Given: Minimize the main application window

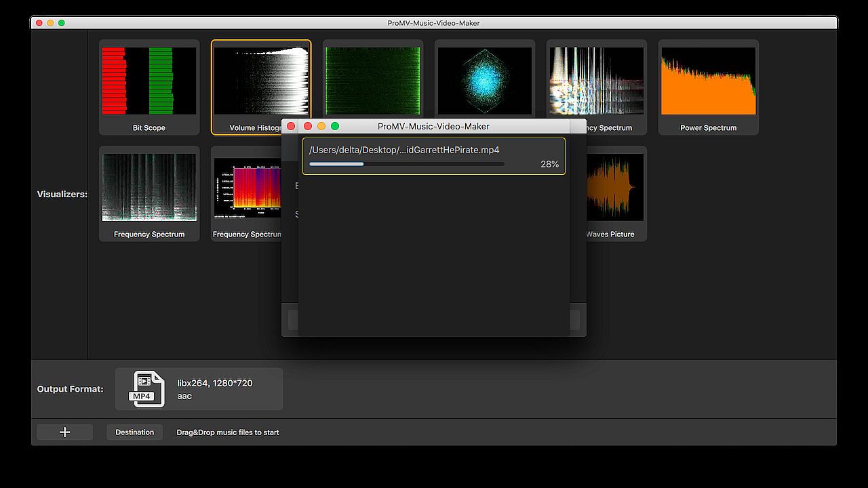Looking at the screenshot, I should click(50, 23).
